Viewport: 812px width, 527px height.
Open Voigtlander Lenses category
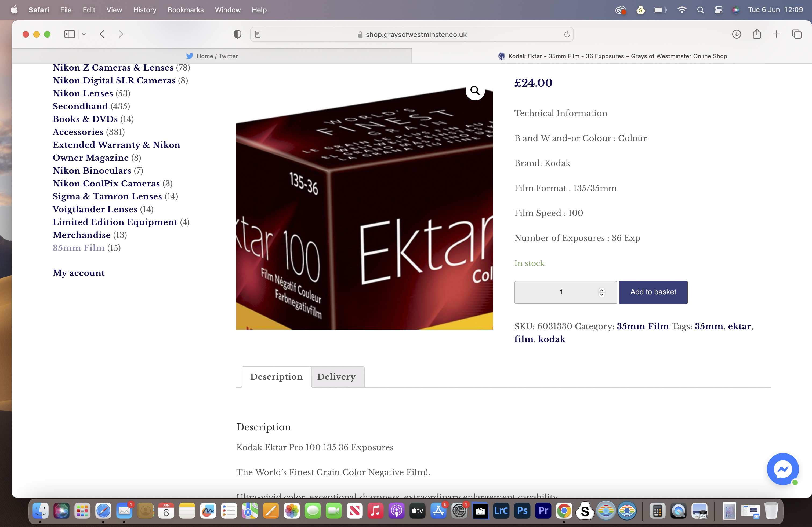95,209
